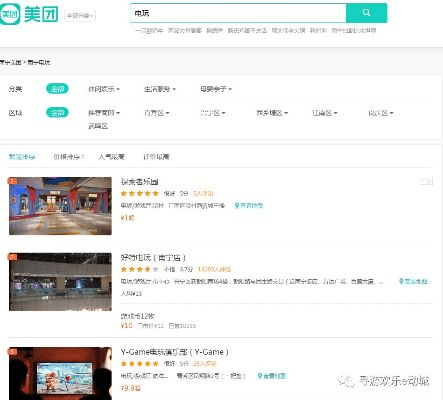Click the per-person price text under 好特电玩
This screenshot has width=443, height=400.
[131, 293]
